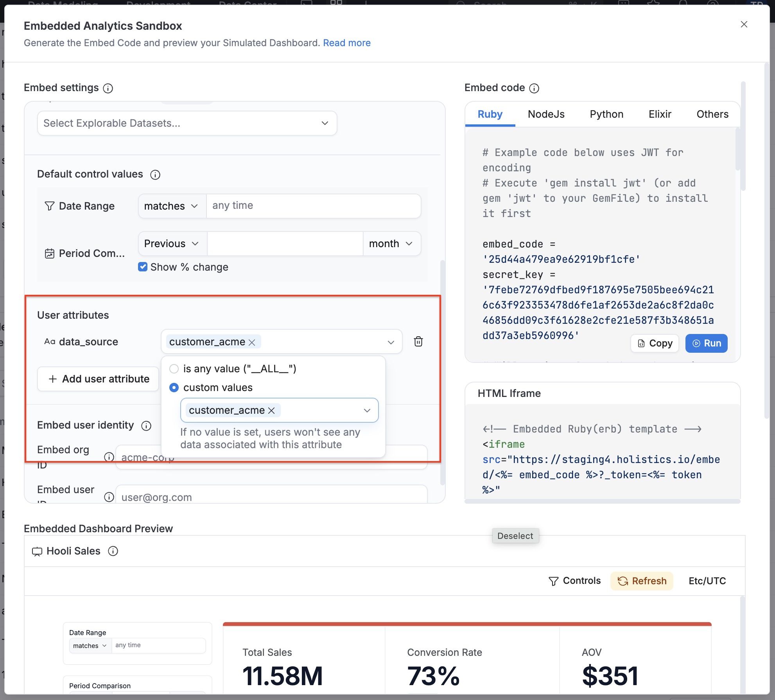Screen dimensions: 775x700
Task: Click the info icon beside Default control values
Action: [x=155, y=175]
